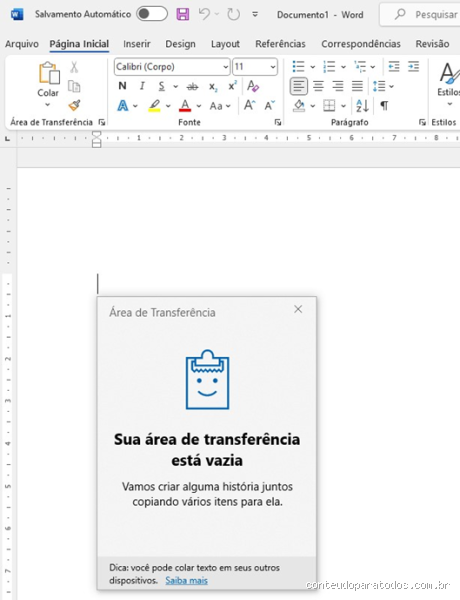The width and height of the screenshot is (460, 600).
Task: Click the Copy icon
Action: coord(74,86)
